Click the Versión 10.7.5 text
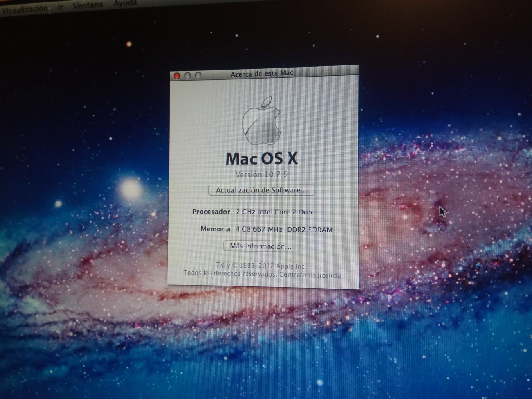 tap(261, 174)
